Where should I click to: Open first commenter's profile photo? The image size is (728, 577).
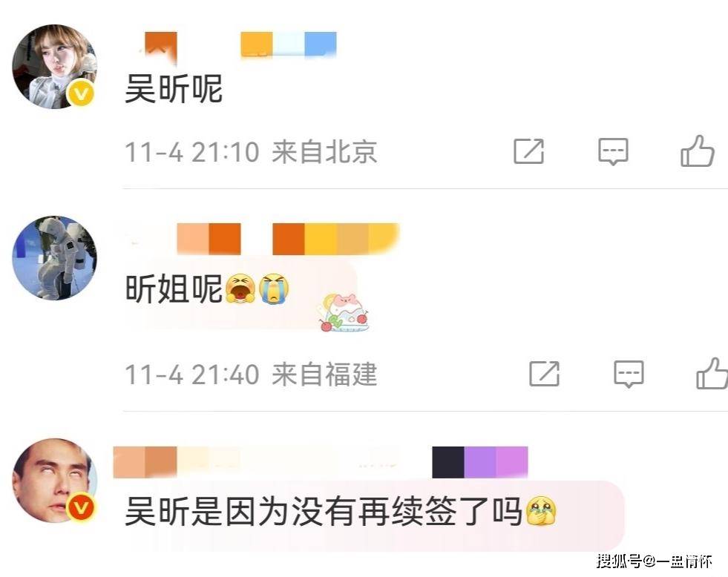[54, 67]
